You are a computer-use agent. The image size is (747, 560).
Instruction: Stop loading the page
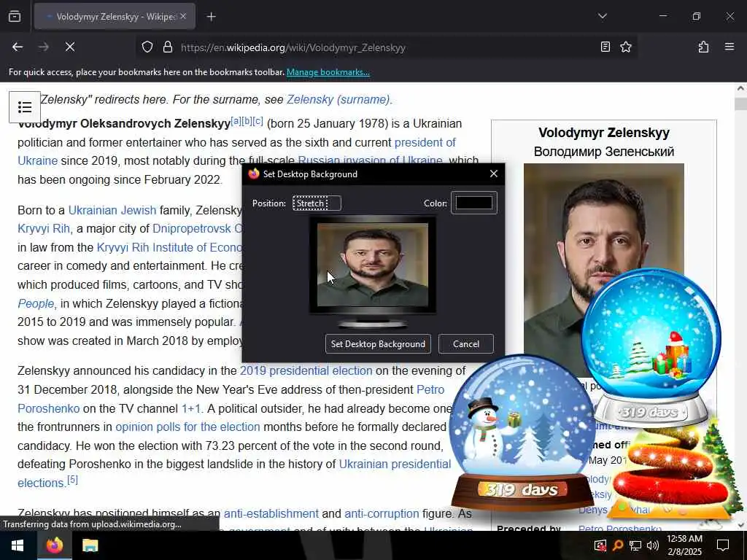coord(70,47)
